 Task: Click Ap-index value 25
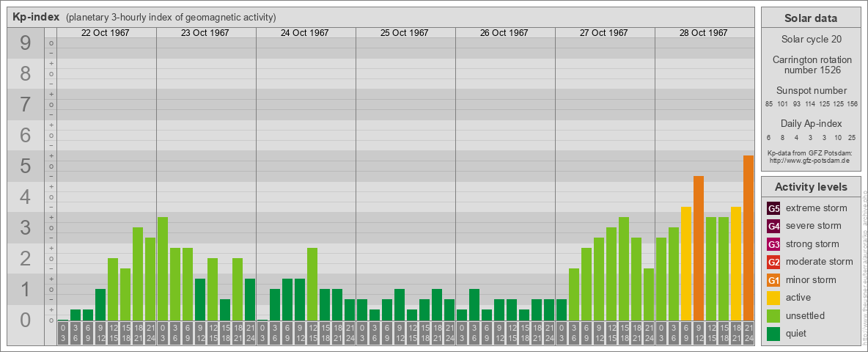(x=852, y=137)
